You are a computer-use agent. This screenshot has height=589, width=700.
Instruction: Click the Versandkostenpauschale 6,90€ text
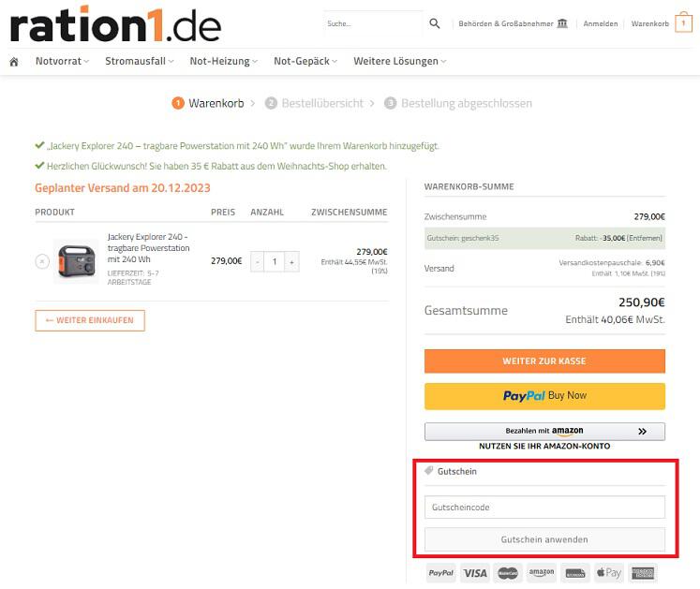(x=612, y=263)
